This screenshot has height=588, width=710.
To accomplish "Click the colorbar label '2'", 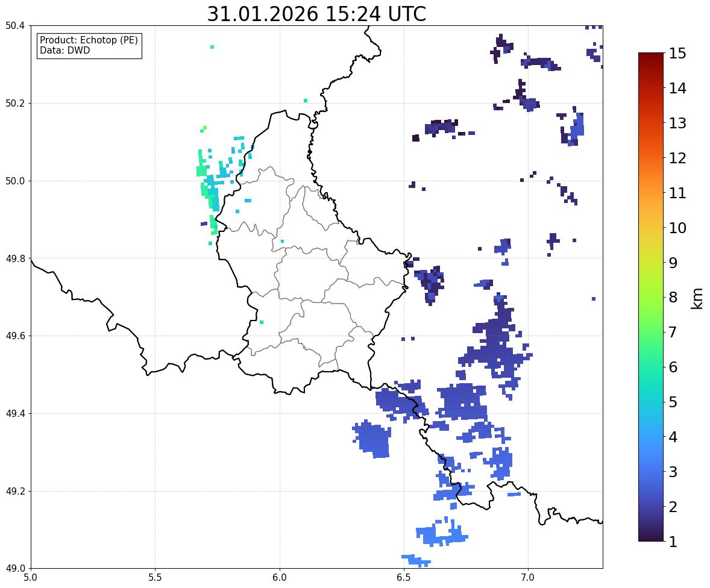I will pyautogui.click(x=673, y=507).
